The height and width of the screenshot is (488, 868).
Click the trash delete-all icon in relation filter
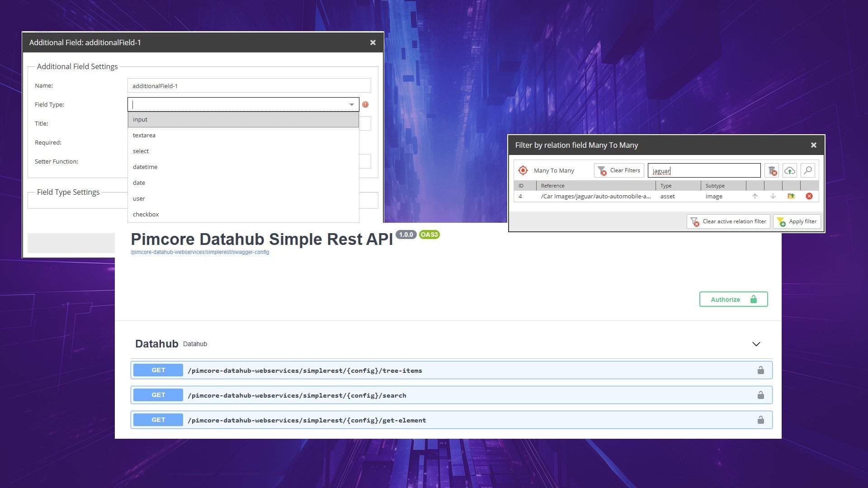(x=772, y=170)
